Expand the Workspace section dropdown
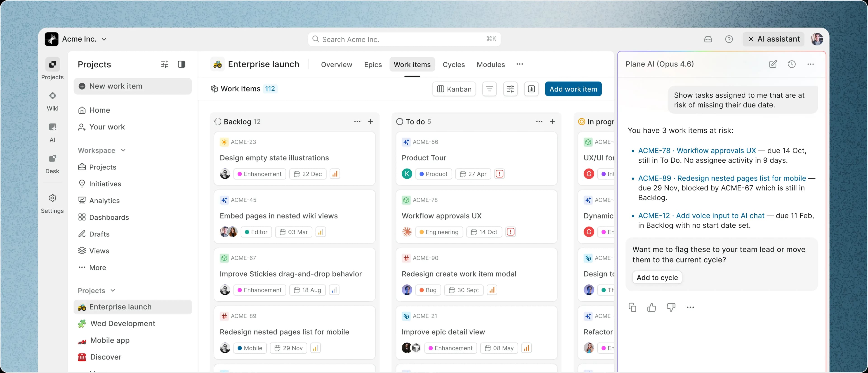Viewport: 868px width, 373px height. click(124, 150)
